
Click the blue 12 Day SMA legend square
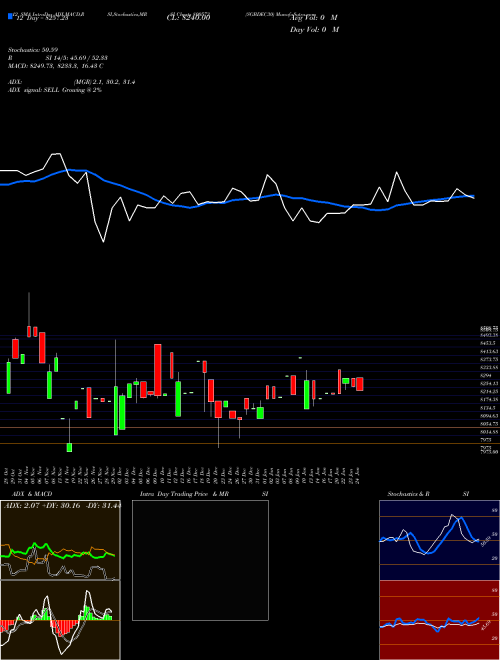pos(10,17)
